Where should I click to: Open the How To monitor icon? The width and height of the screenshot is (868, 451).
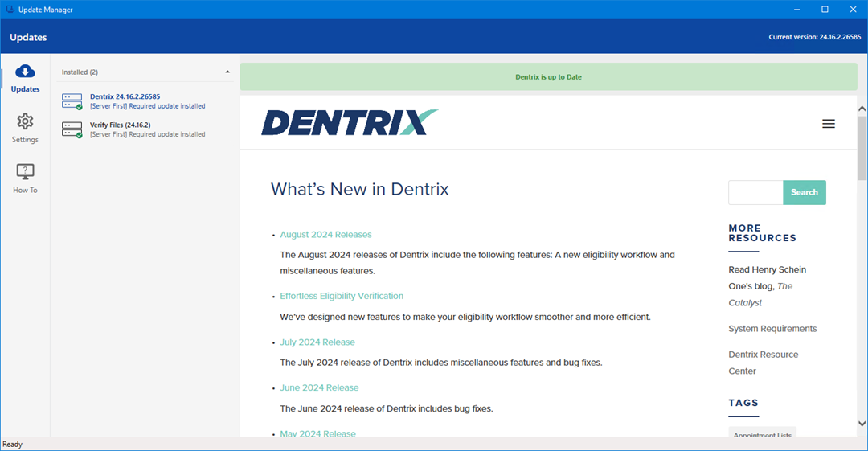[25, 171]
